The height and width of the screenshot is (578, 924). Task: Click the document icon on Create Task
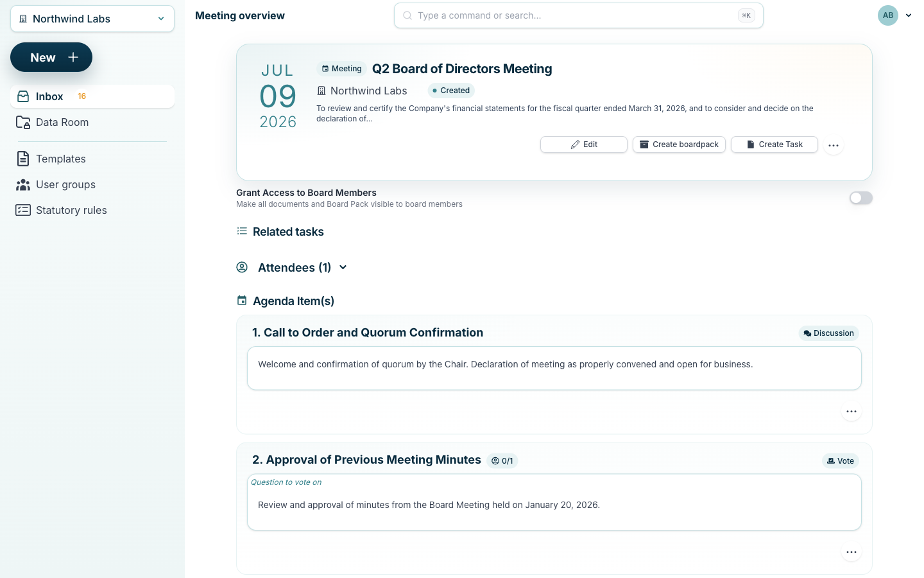[751, 144]
